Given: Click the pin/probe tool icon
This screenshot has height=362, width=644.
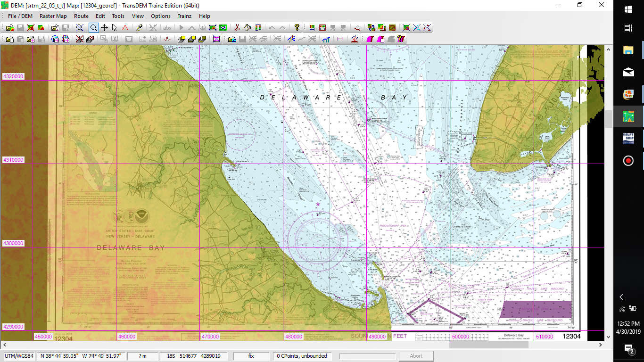Looking at the screenshot, I should tap(139, 28).
